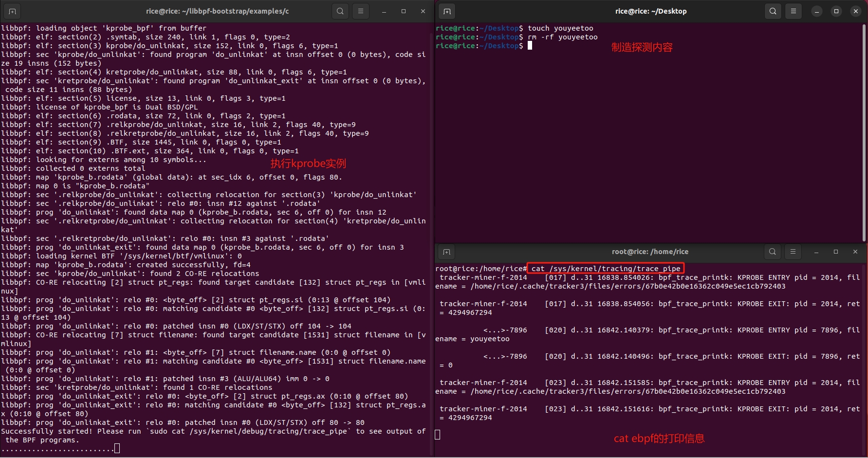Click '= 0' return value line in trace output
Image resolution: width=868 pixels, height=458 pixels.
[446, 365]
